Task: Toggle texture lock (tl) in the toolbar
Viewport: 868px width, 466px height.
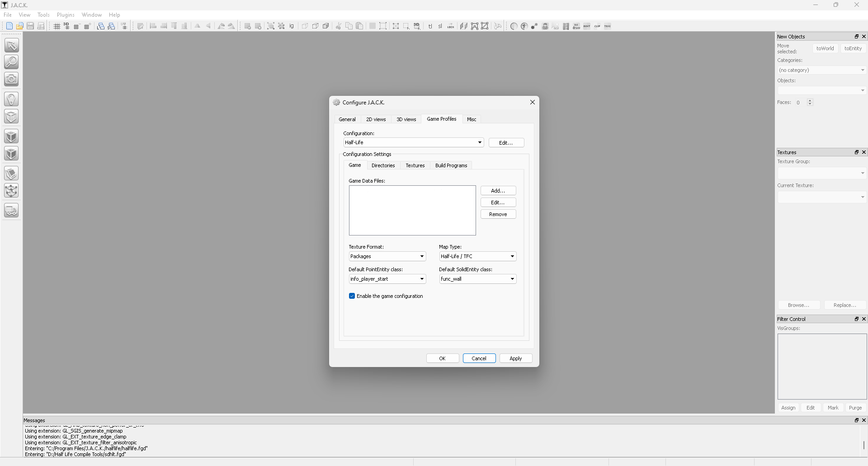Action: click(x=430, y=26)
